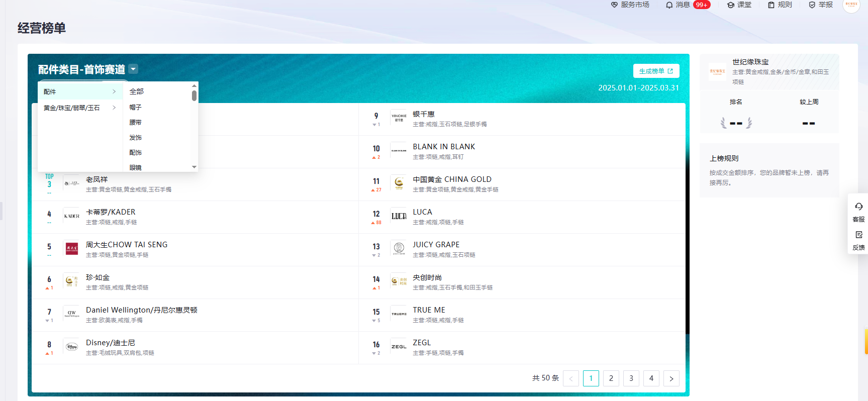Choose 发饰 from the subcategory list
868x401 pixels.
136,138
